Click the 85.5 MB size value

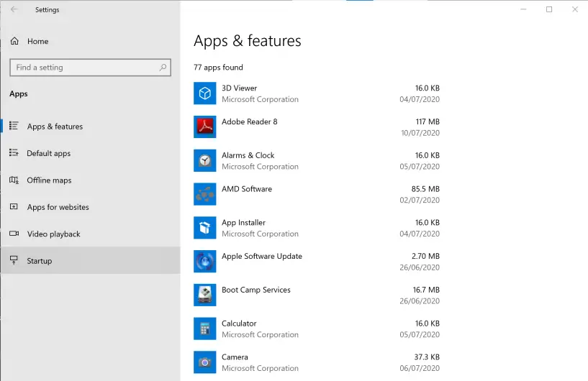425,189
